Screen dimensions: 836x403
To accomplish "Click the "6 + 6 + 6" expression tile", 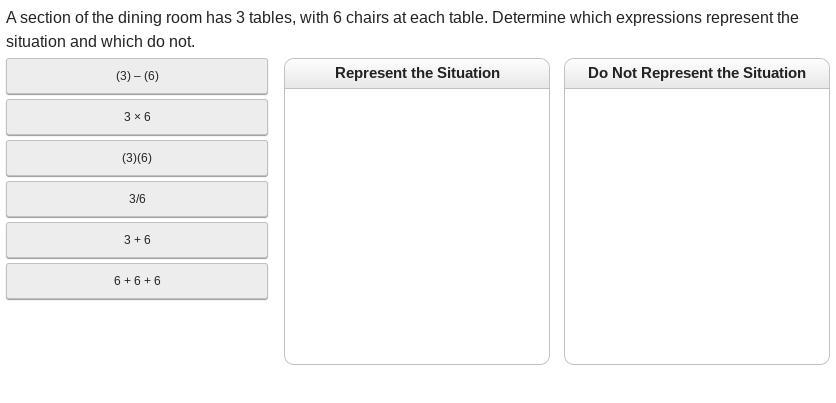I will (137, 281).
